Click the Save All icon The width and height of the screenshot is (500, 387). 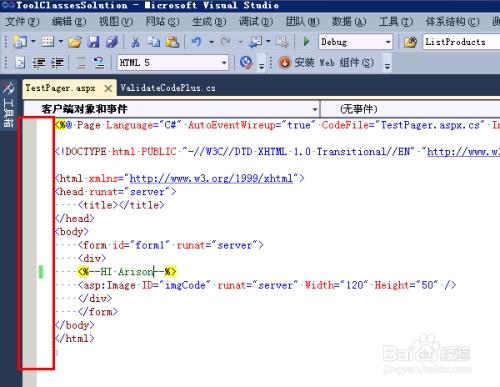112,42
